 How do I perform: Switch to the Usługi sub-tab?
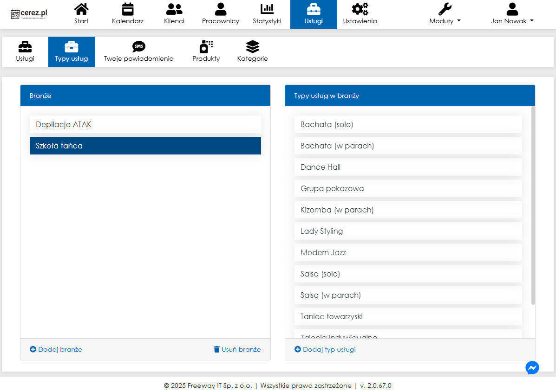[25, 51]
